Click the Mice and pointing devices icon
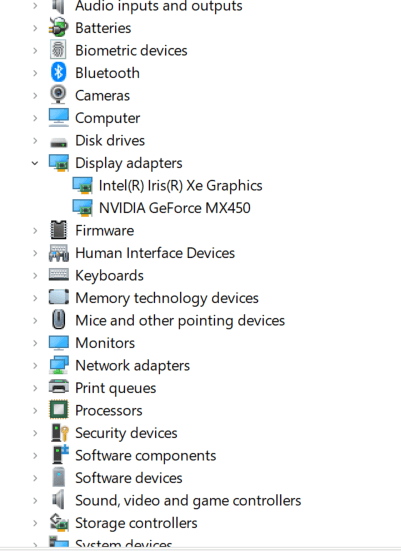The height and width of the screenshot is (551, 401). [x=59, y=319]
